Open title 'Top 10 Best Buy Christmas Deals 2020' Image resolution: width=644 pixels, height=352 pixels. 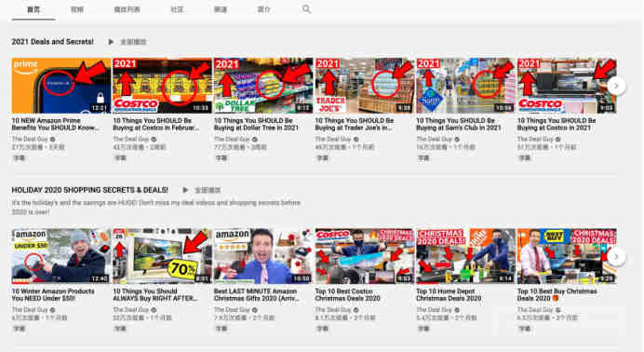pos(557,295)
